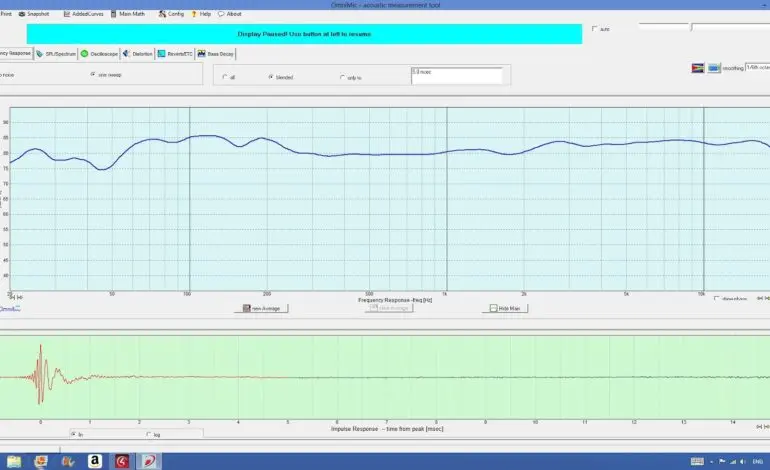The width and height of the screenshot is (770, 470).
Task: Click the speech bubble About icon
Action: coord(221,14)
